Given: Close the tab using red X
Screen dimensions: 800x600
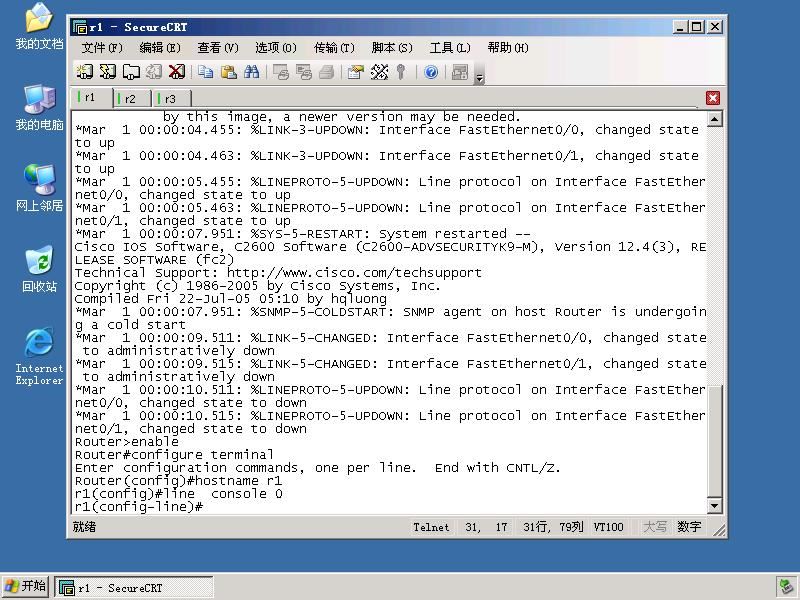Looking at the screenshot, I should click(x=713, y=98).
